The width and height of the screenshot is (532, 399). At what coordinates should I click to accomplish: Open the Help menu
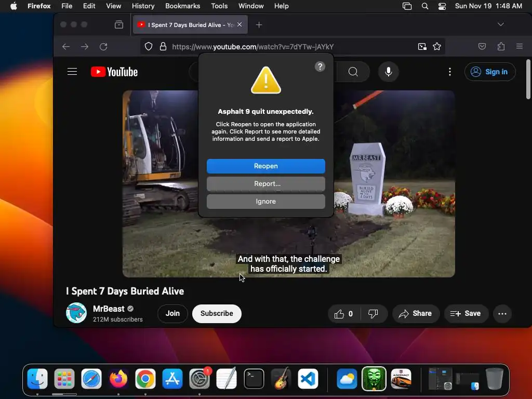pyautogui.click(x=281, y=6)
